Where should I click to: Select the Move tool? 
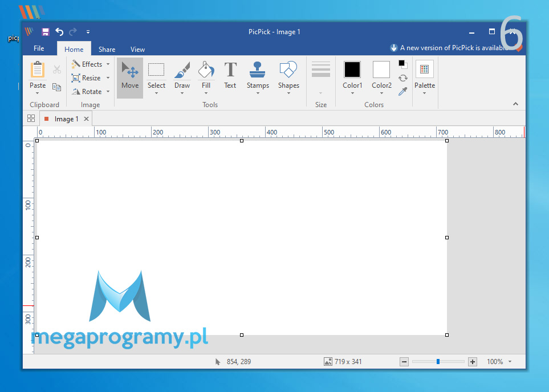(130, 77)
